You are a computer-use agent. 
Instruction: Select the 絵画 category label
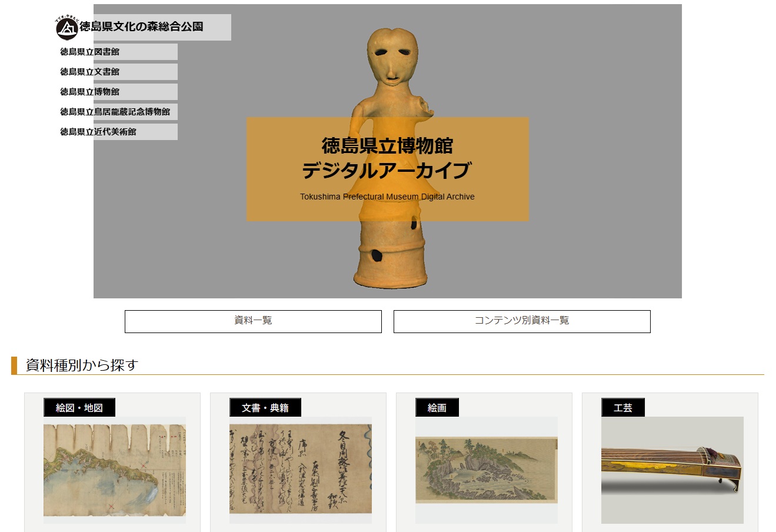tap(437, 408)
